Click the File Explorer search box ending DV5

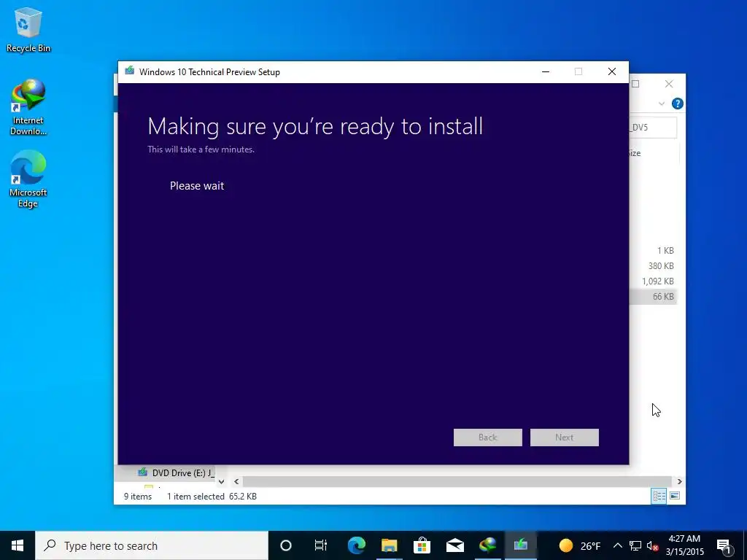pyautogui.click(x=653, y=128)
